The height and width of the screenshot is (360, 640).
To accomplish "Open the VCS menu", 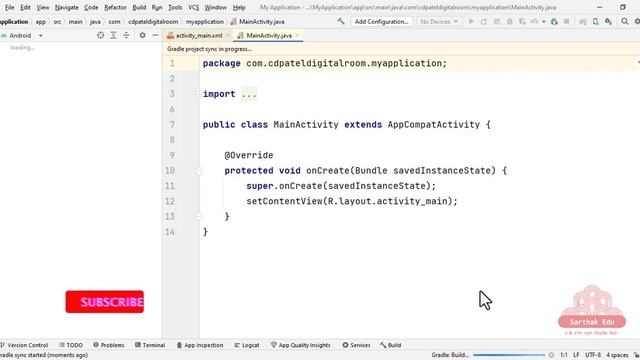I will 193,7.
